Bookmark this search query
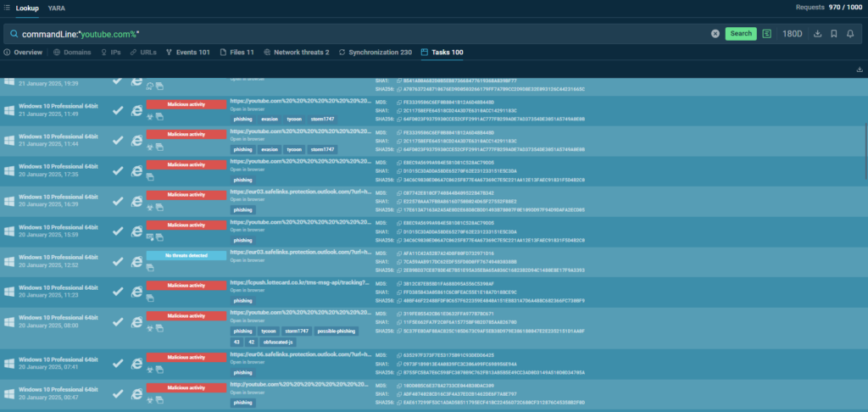 (x=835, y=34)
